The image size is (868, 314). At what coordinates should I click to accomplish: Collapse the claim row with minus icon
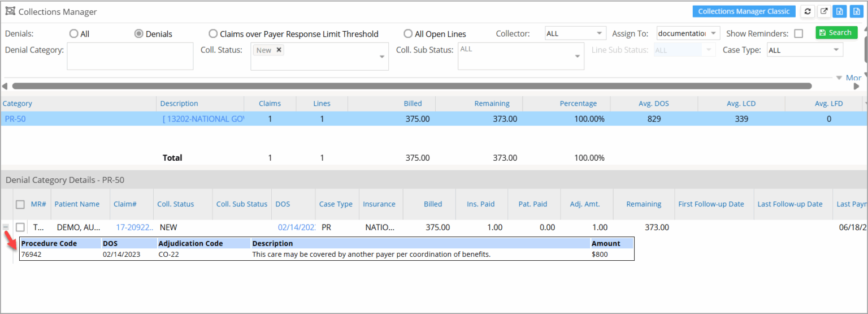tap(6, 227)
